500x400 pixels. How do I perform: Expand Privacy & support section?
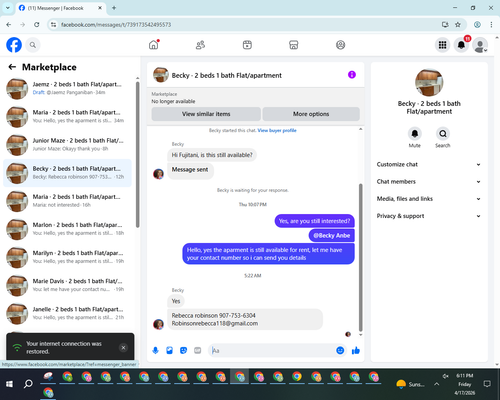429,216
